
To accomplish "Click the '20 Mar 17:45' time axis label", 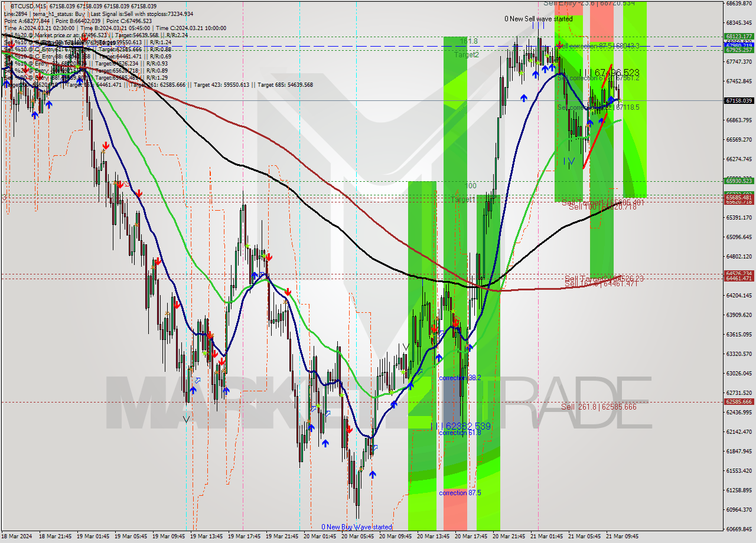I will click(x=471, y=537).
